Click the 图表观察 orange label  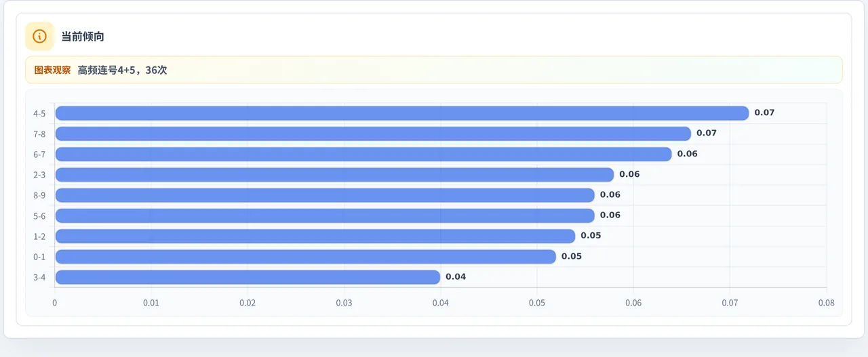tap(52, 70)
